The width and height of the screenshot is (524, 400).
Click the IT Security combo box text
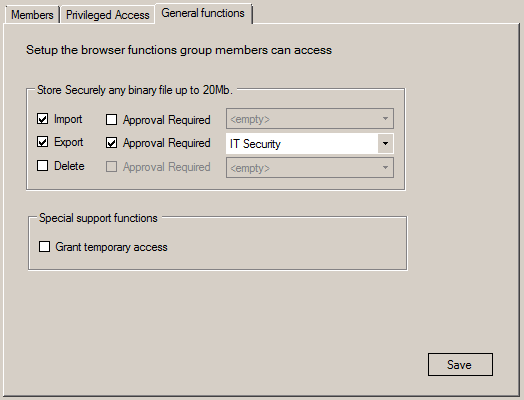(x=255, y=144)
